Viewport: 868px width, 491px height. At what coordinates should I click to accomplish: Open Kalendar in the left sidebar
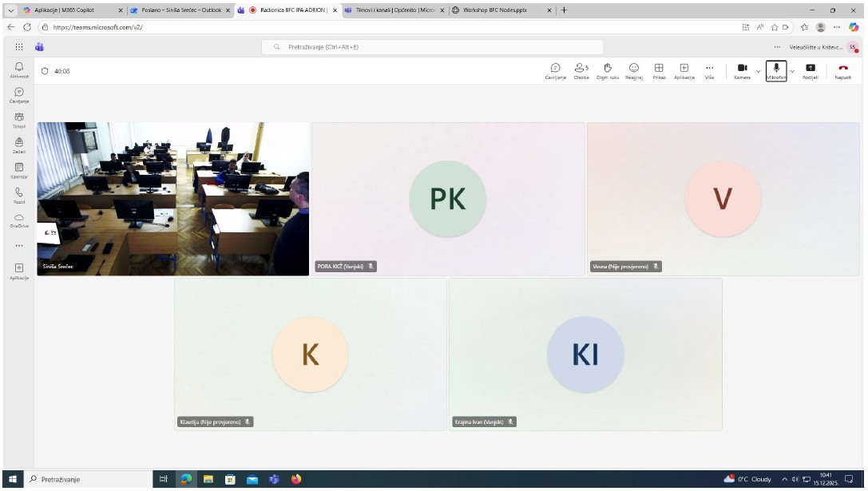[x=18, y=170]
